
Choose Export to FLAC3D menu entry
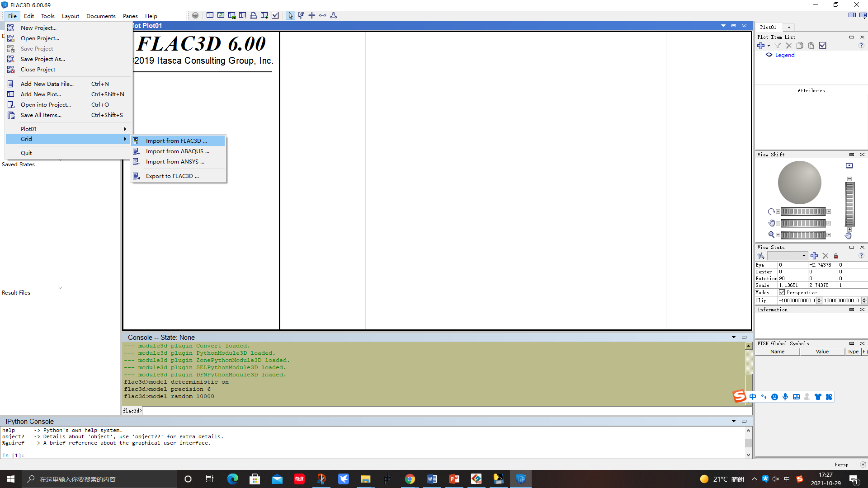(x=172, y=176)
